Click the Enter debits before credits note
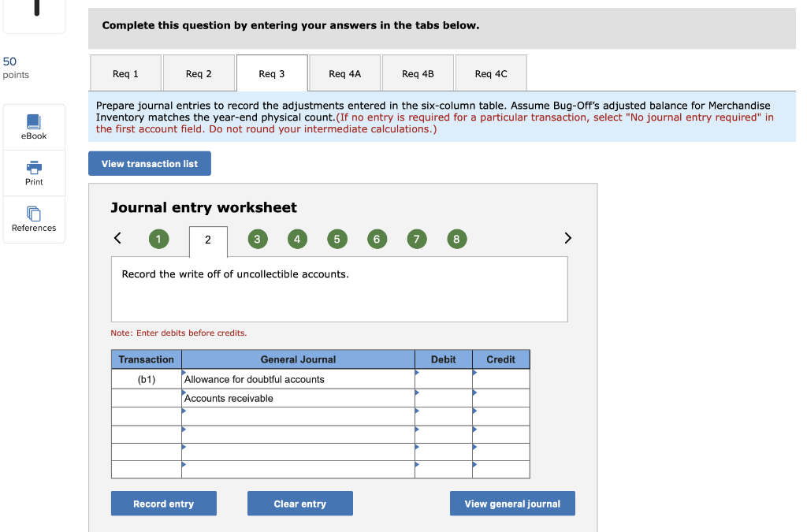 [179, 333]
